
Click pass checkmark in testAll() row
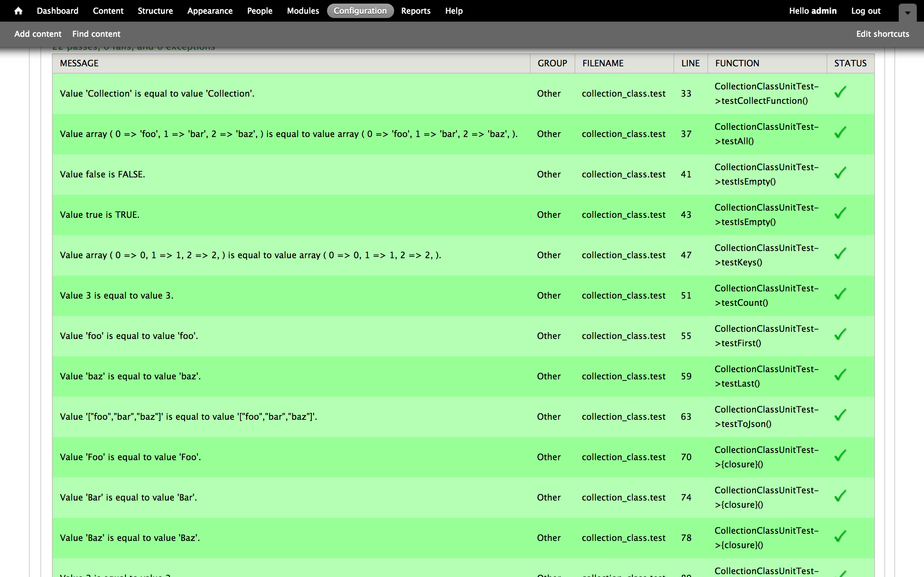[x=840, y=132]
